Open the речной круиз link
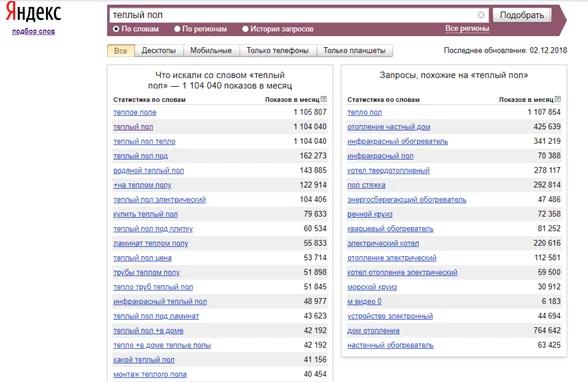588x382 pixels. [x=370, y=214]
